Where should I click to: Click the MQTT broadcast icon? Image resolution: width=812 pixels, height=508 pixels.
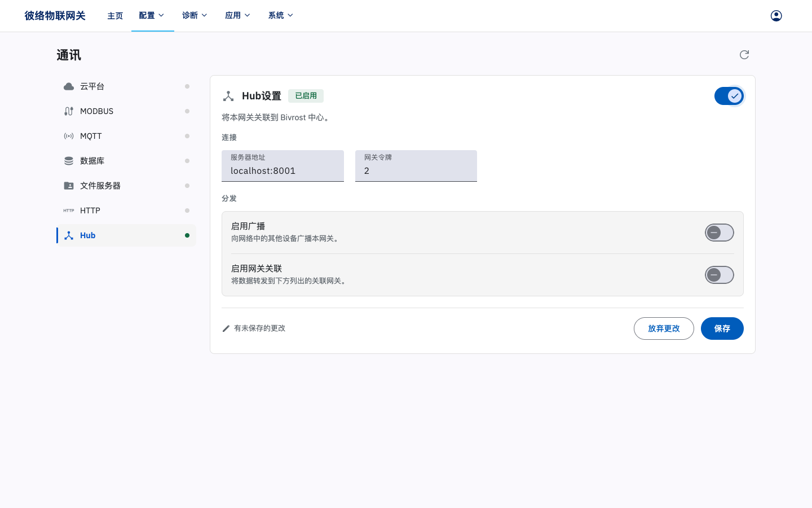[69, 136]
